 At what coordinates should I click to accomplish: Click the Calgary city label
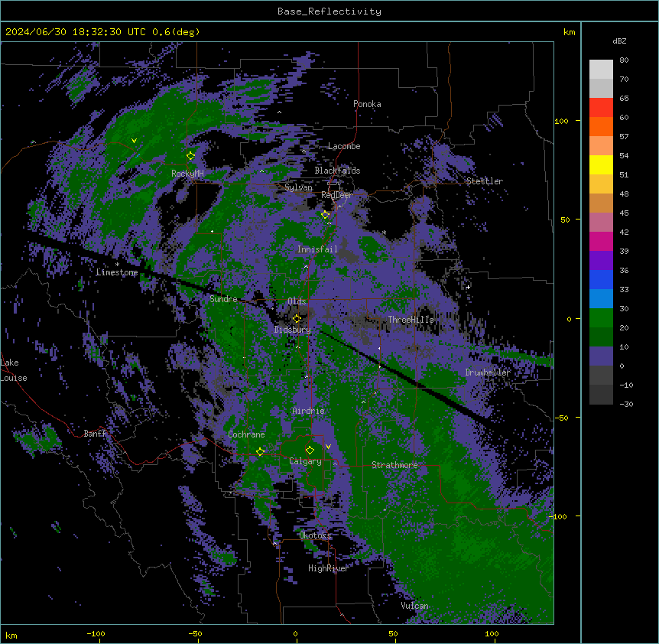tap(306, 461)
